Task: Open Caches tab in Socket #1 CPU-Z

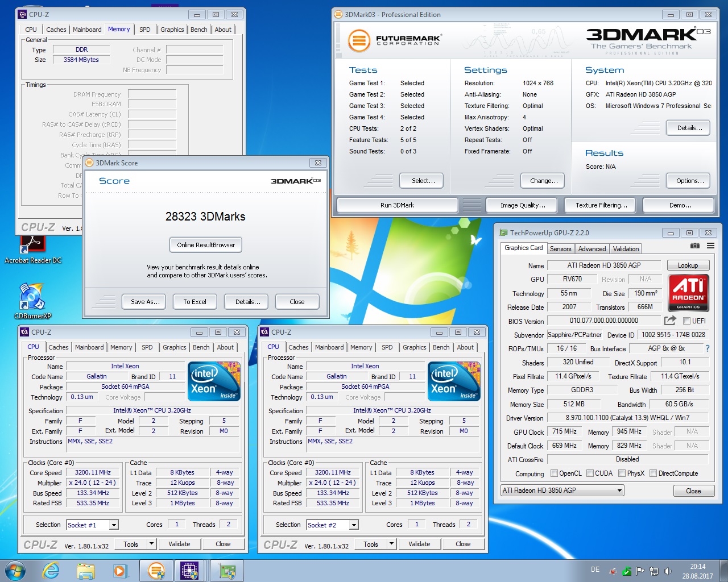Action: [58, 347]
